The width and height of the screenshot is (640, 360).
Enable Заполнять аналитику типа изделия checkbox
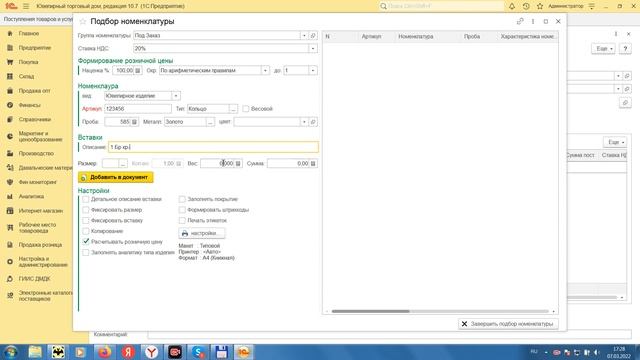(86, 252)
